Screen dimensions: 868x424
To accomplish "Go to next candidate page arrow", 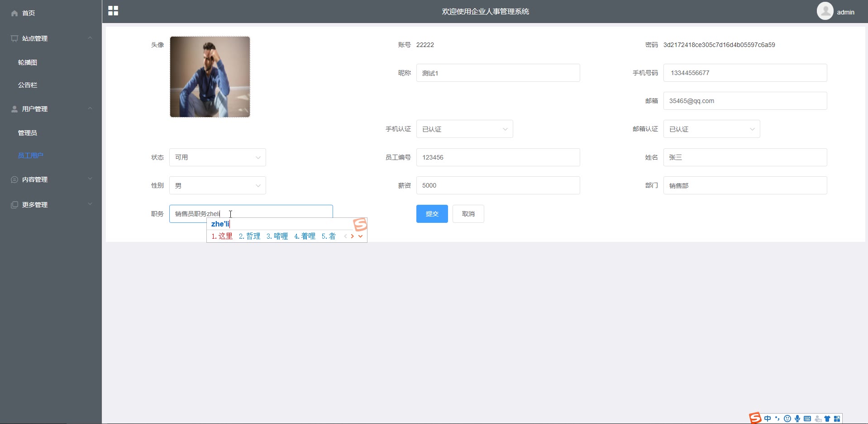I will [353, 236].
